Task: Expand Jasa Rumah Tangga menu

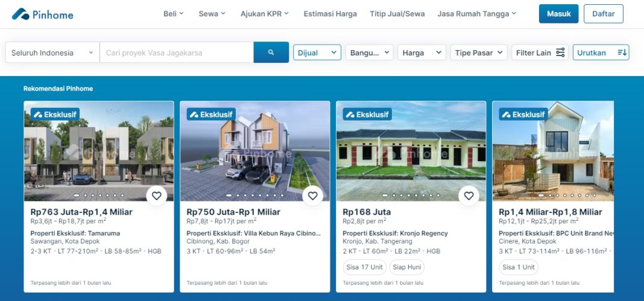Action: [476, 13]
